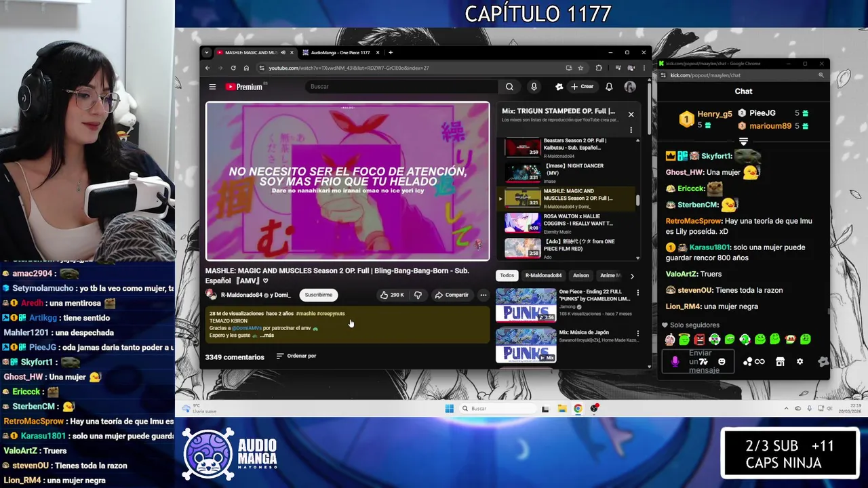This screenshot has width=868, height=488.
Task: Play Ado ONE PIECE FILM RED playlist item
Action: click(x=568, y=248)
